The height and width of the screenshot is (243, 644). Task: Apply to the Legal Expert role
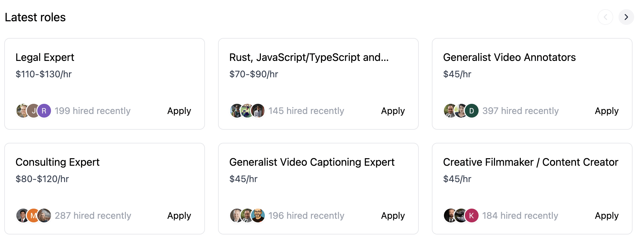[x=179, y=111]
